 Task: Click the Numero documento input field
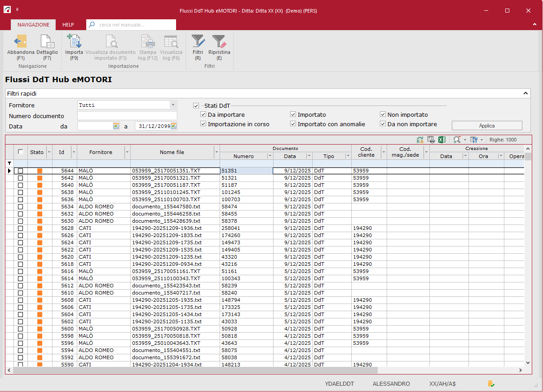[127, 116]
